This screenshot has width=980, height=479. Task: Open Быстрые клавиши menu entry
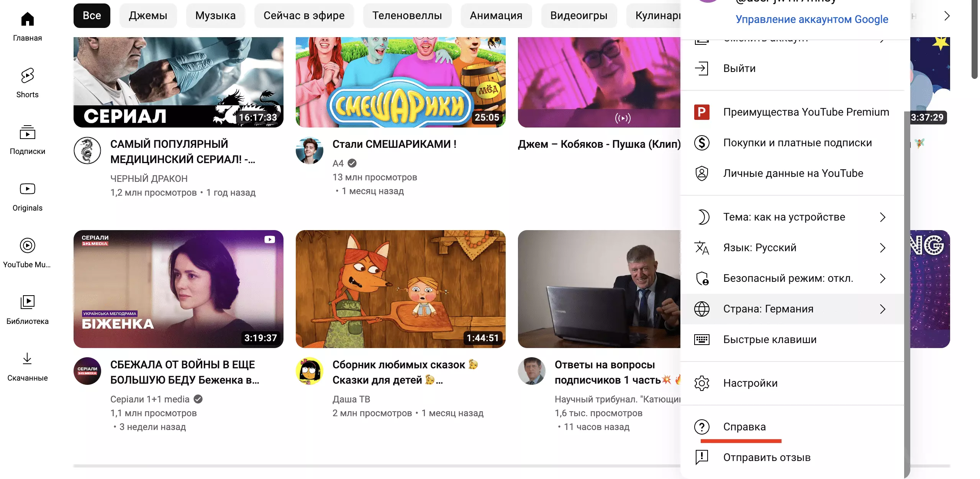pyautogui.click(x=792, y=340)
